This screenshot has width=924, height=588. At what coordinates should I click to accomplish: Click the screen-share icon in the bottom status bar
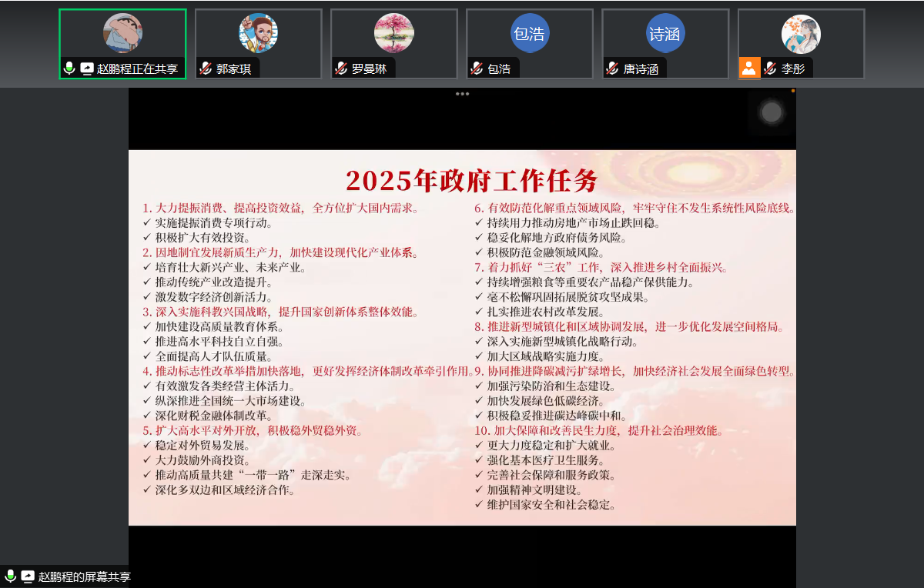point(28,574)
